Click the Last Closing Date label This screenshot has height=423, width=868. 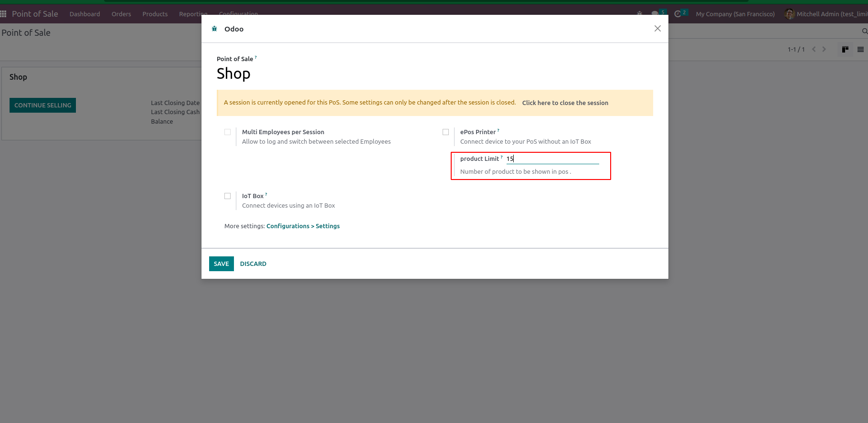(175, 103)
